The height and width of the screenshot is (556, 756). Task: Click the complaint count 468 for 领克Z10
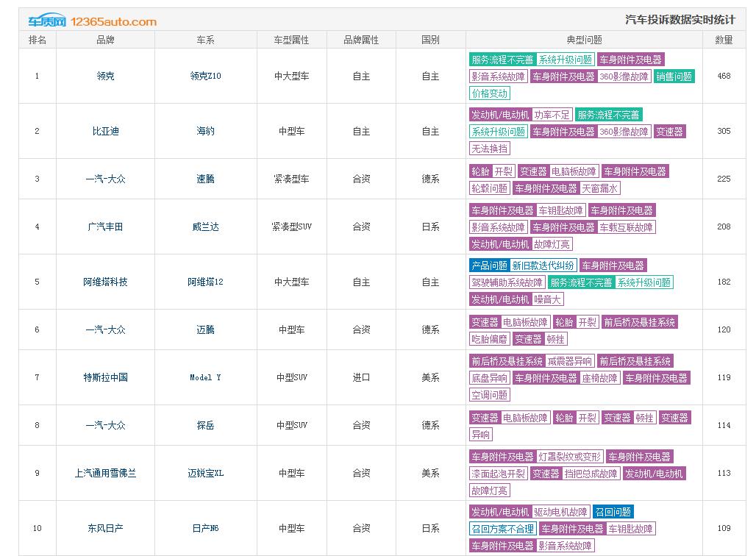pos(724,76)
